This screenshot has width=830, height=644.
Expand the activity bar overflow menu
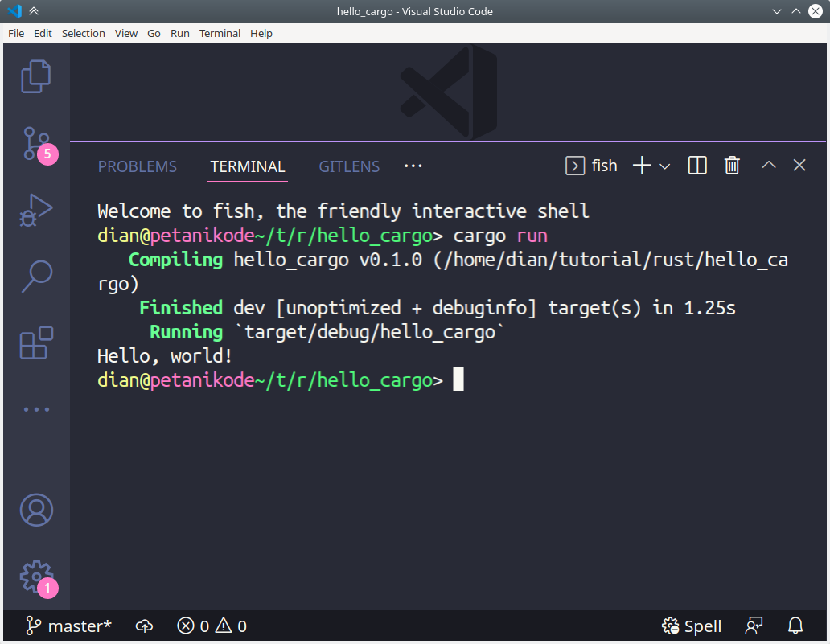click(35, 408)
